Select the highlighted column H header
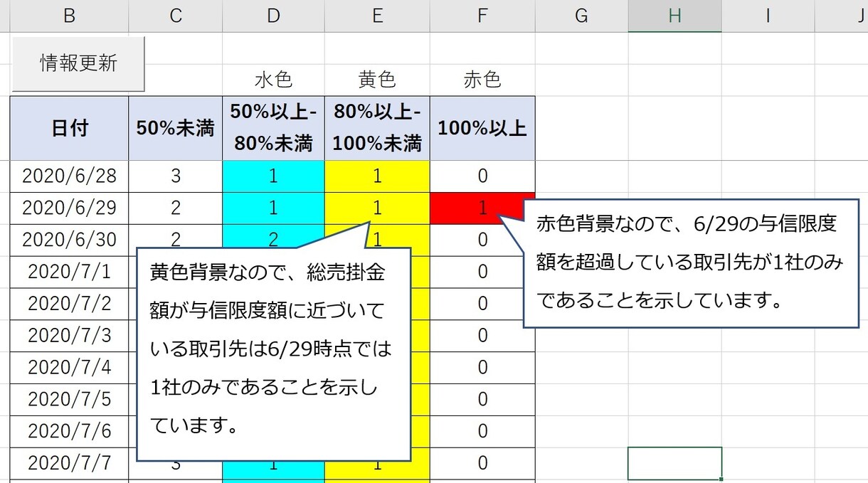The height and width of the screenshot is (483, 868). 674,16
